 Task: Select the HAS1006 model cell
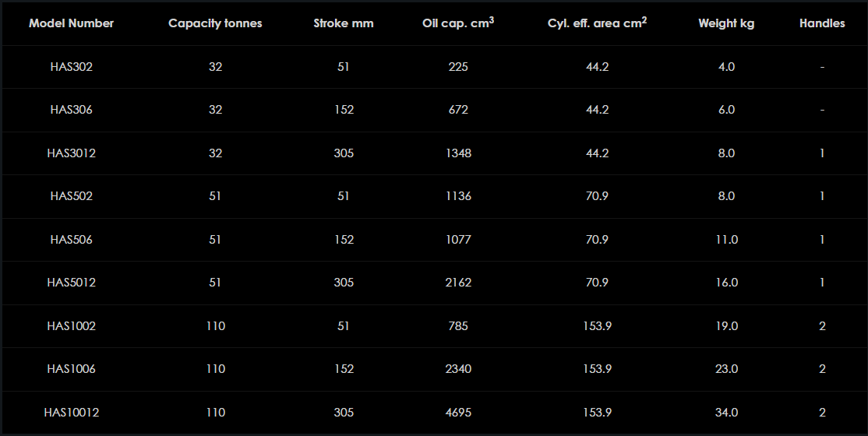pos(72,369)
